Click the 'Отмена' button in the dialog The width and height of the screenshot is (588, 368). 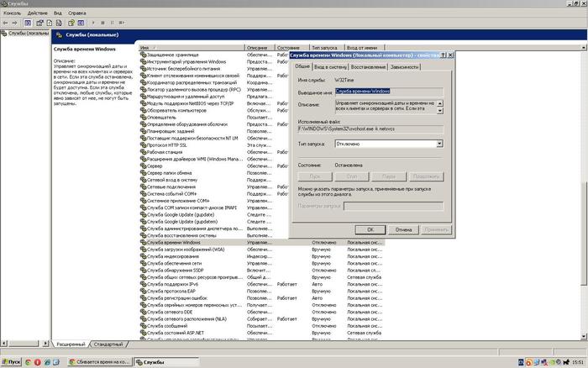(403, 229)
